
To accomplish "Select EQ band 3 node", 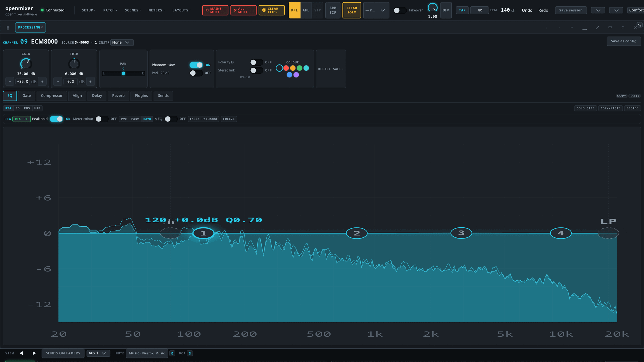I will (461, 233).
